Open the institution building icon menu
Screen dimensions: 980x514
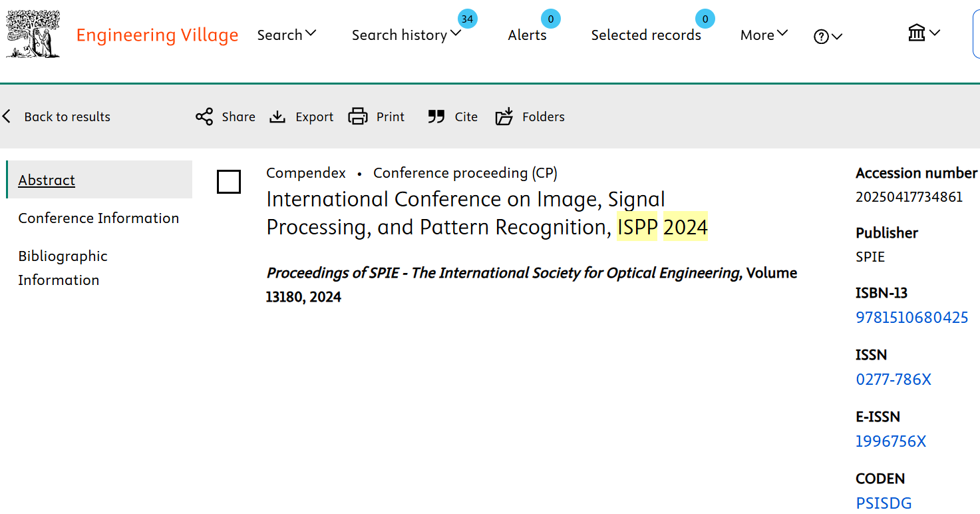click(x=923, y=33)
